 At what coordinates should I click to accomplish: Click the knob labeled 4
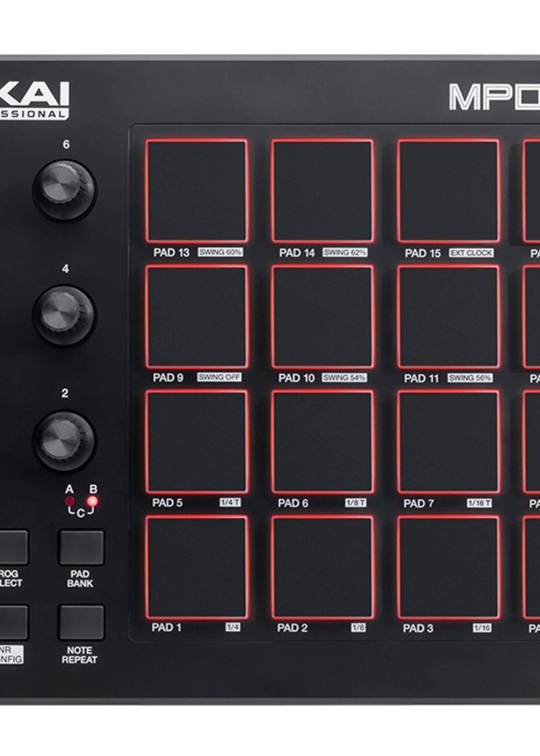click(x=64, y=315)
